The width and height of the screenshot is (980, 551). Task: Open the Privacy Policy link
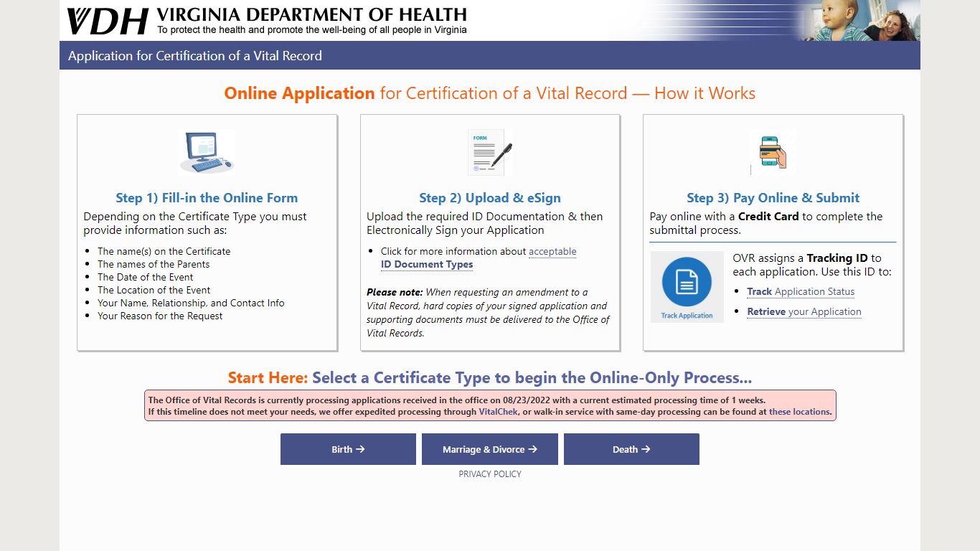pyautogui.click(x=490, y=474)
